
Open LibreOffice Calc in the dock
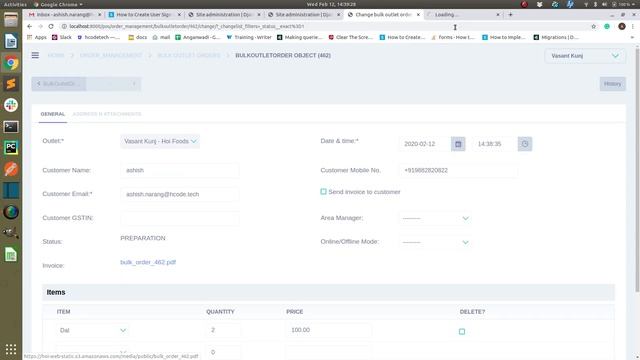click(x=11, y=255)
